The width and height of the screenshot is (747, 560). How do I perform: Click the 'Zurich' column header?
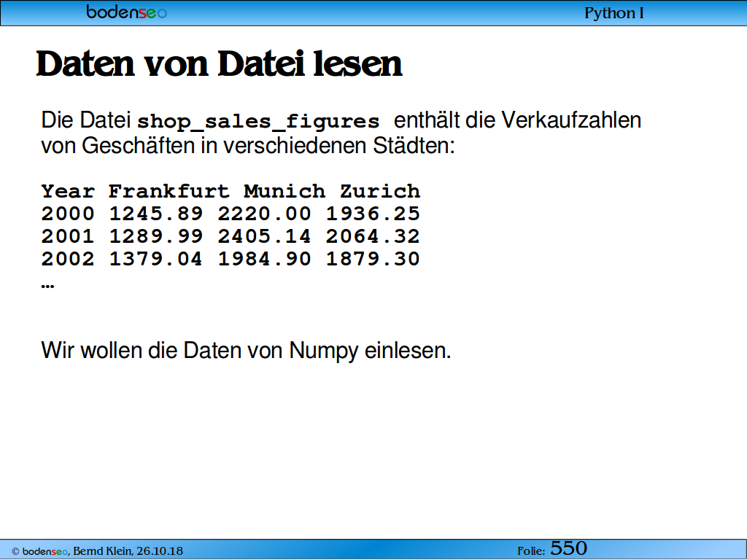[380, 192]
